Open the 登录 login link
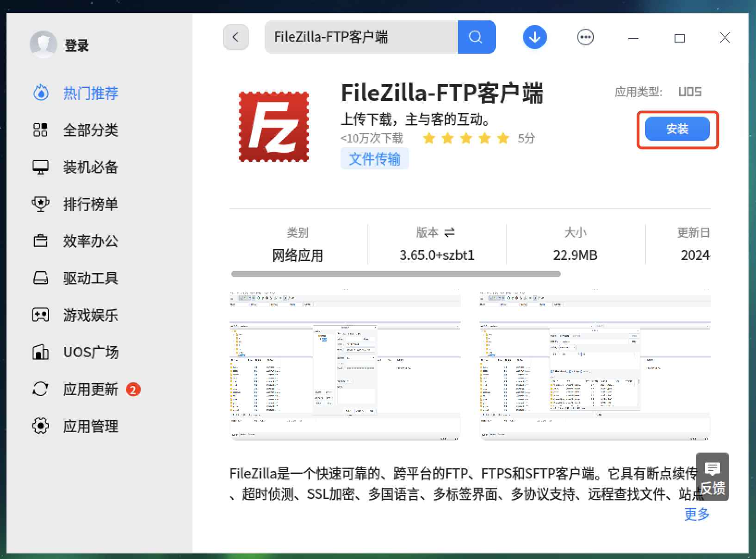 tap(76, 45)
